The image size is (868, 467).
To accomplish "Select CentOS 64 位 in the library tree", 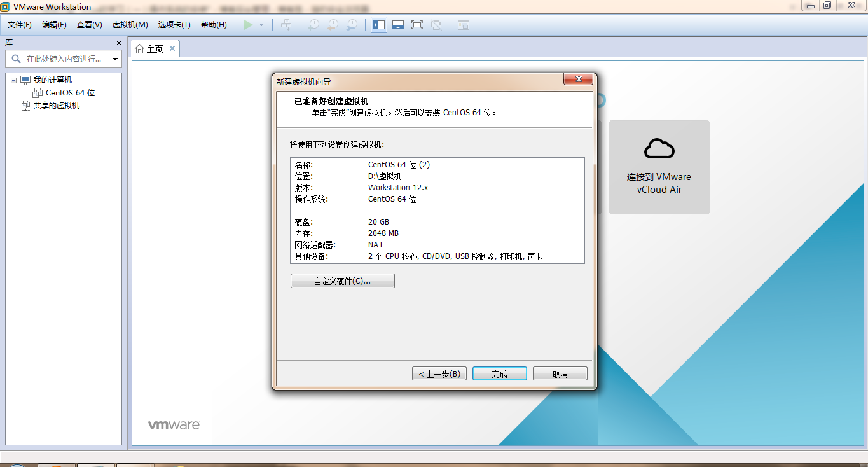I will click(70, 93).
